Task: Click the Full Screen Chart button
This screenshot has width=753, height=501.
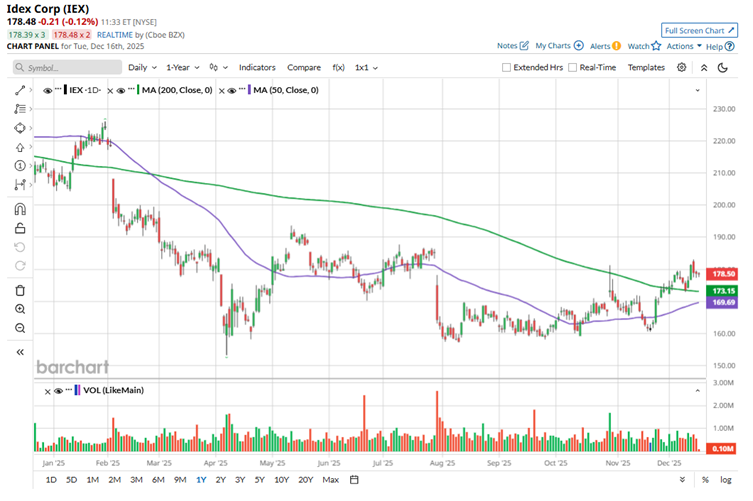Action: point(699,31)
